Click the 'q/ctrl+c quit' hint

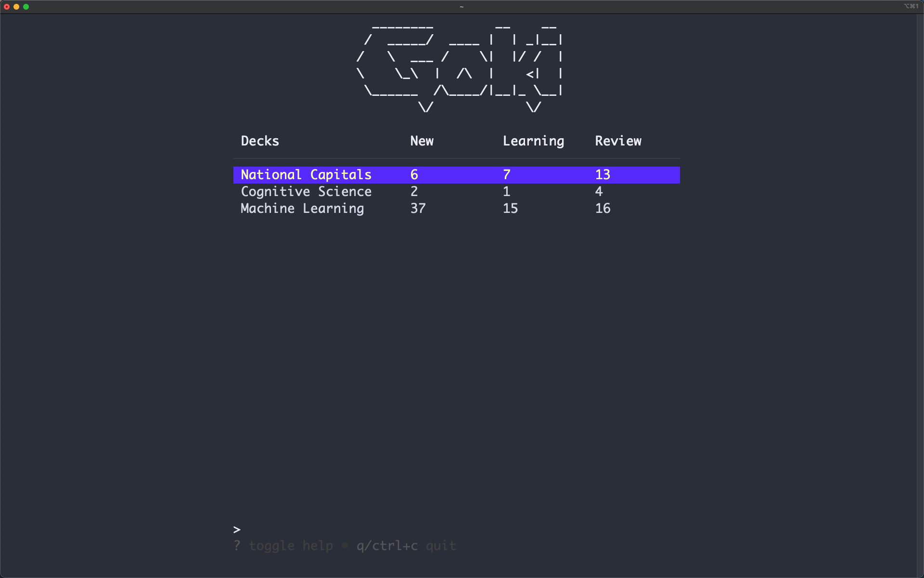click(x=406, y=546)
